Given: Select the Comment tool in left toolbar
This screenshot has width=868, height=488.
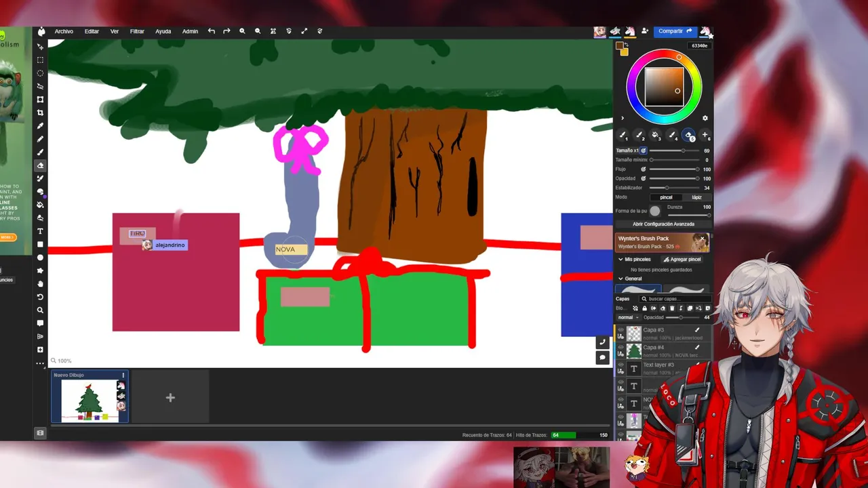Looking at the screenshot, I should (40, 323).
